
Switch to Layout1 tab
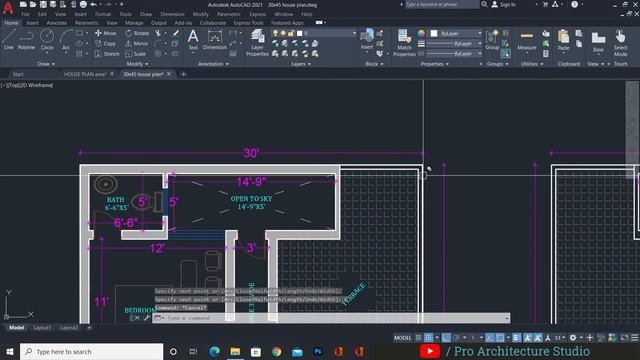click(x=42, y=327)
